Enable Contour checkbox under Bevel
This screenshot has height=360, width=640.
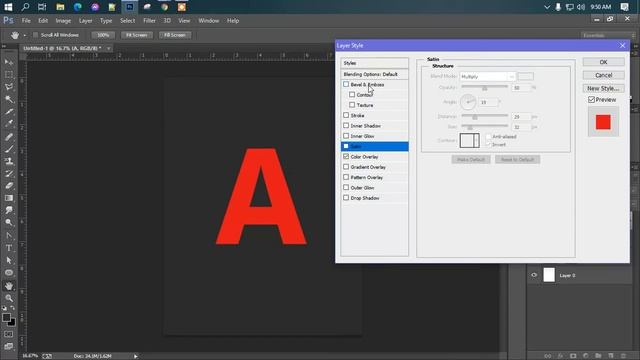(x=352, y=95)
